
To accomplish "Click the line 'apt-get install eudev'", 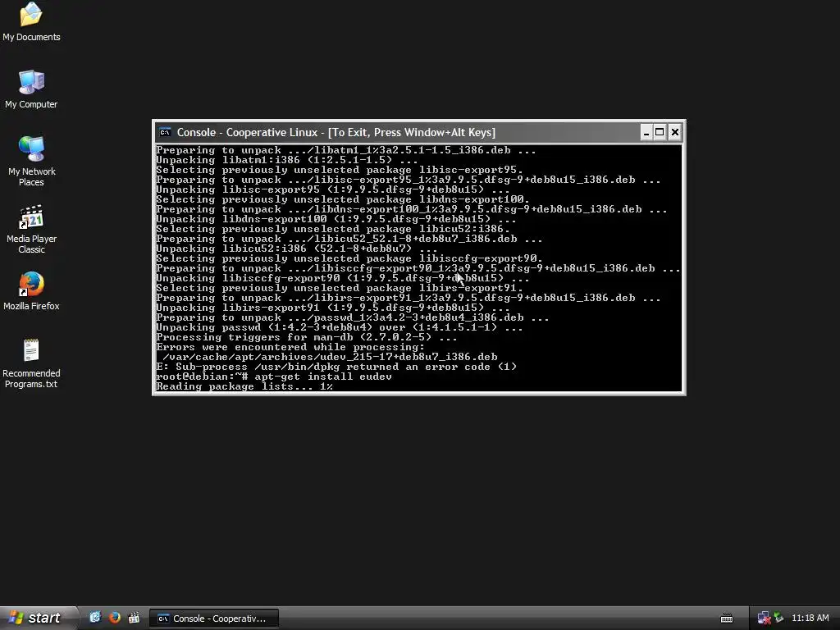I will point(323,377).
